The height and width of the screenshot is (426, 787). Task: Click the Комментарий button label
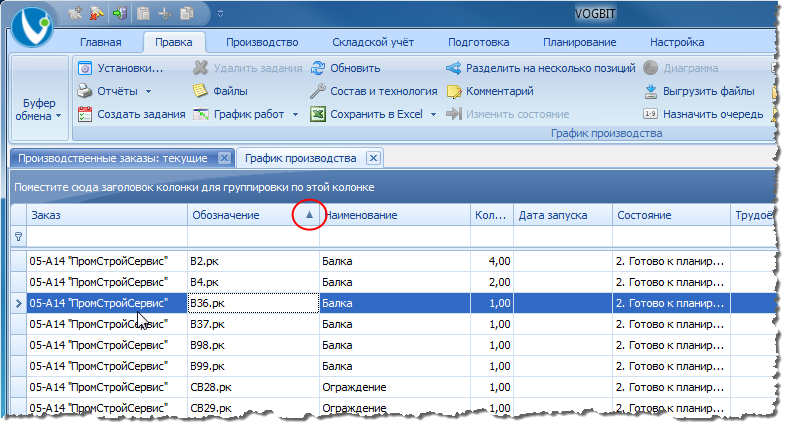pos(500,91)
